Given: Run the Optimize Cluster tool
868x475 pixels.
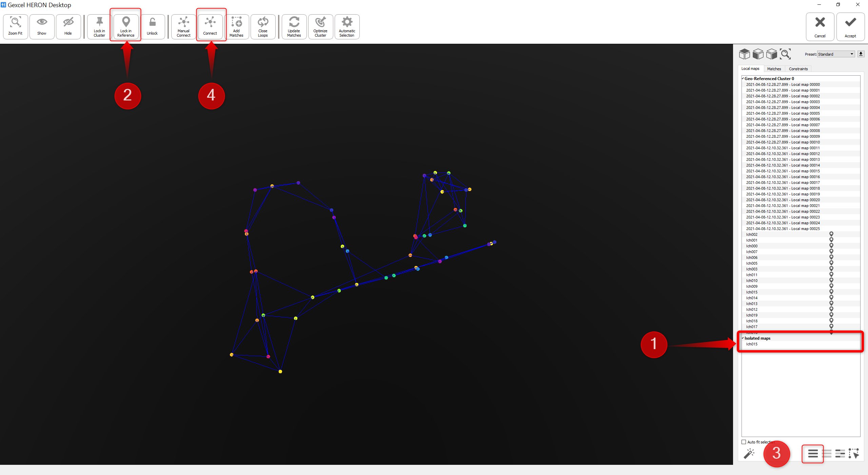Looking at the screenshot, I should point(320,26).
